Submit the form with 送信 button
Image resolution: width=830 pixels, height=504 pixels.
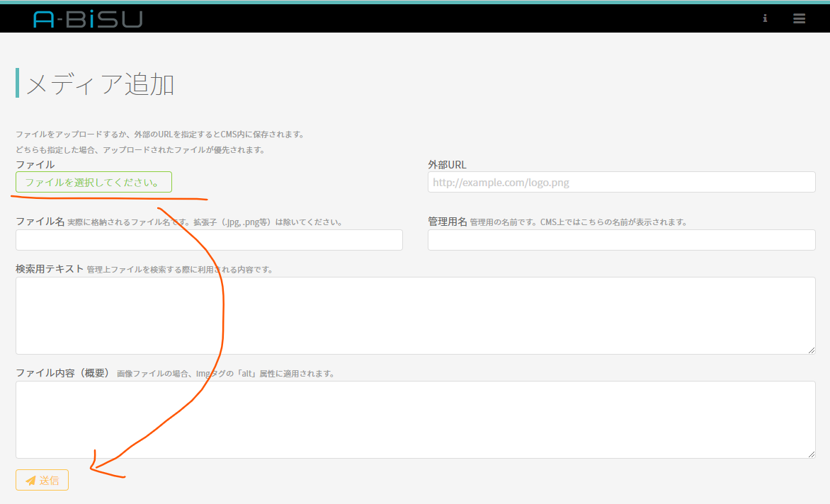pos(42,480)
